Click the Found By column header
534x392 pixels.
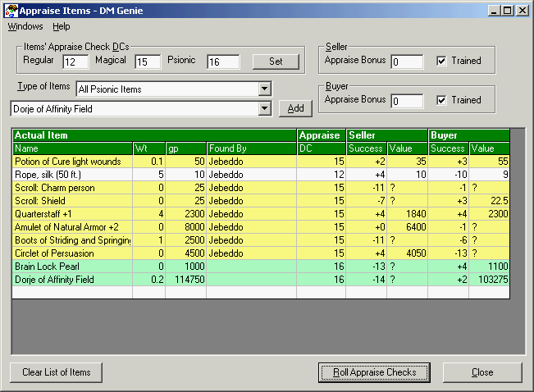point(251,148)
